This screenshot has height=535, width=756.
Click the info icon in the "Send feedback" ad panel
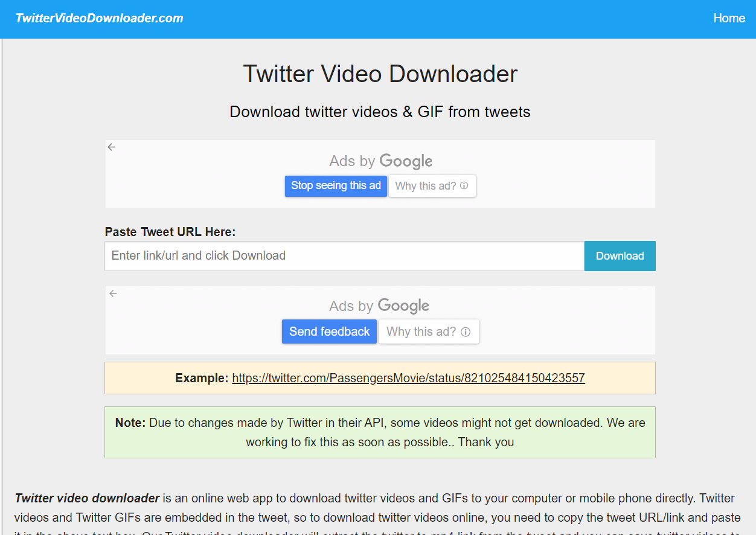(x=466, y=332)
